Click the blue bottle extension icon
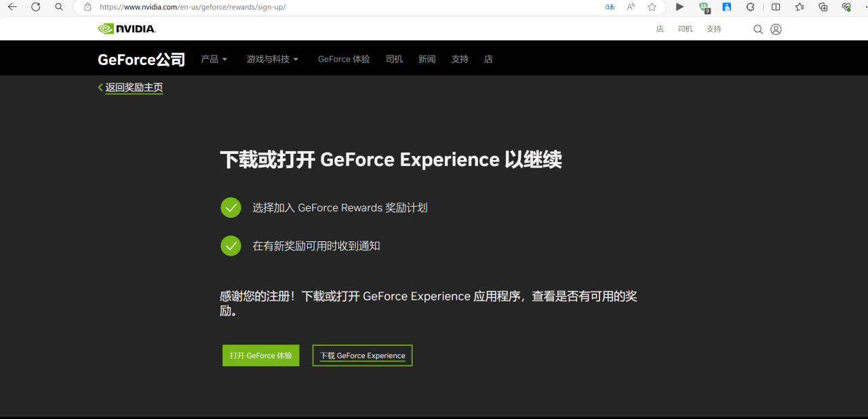This screenshot has height=419, width=868. (727, 7)
